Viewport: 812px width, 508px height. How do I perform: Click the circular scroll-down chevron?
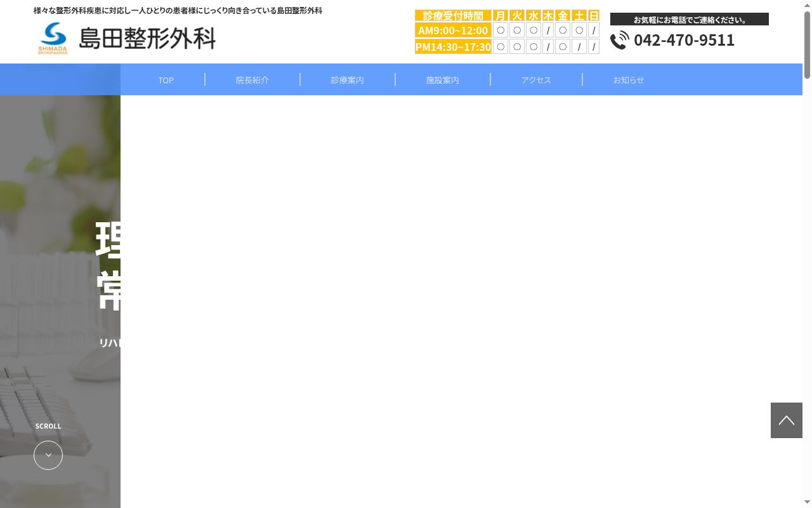click(48, 455)
